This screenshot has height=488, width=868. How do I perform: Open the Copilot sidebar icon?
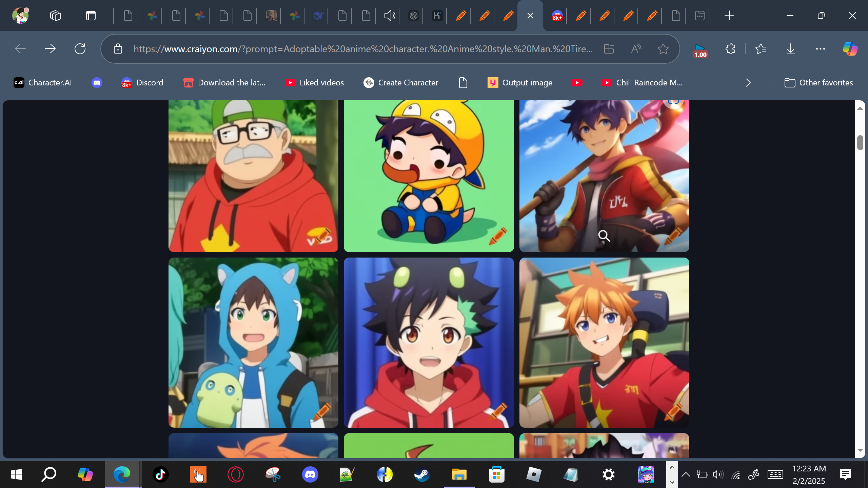pos(850,49)
